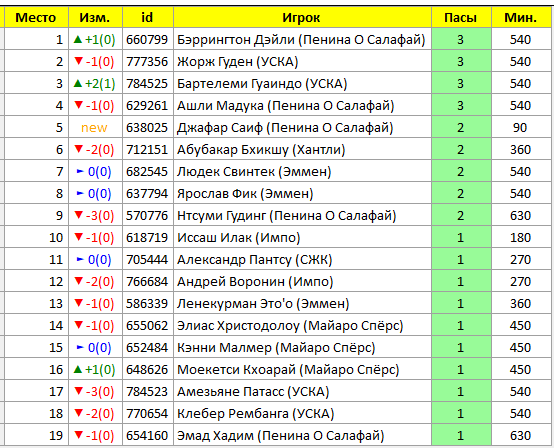This screenshot has width=554, height=448.
Task: Click id cell 712151
Action: pyautogui.click(x=147, y=149)
